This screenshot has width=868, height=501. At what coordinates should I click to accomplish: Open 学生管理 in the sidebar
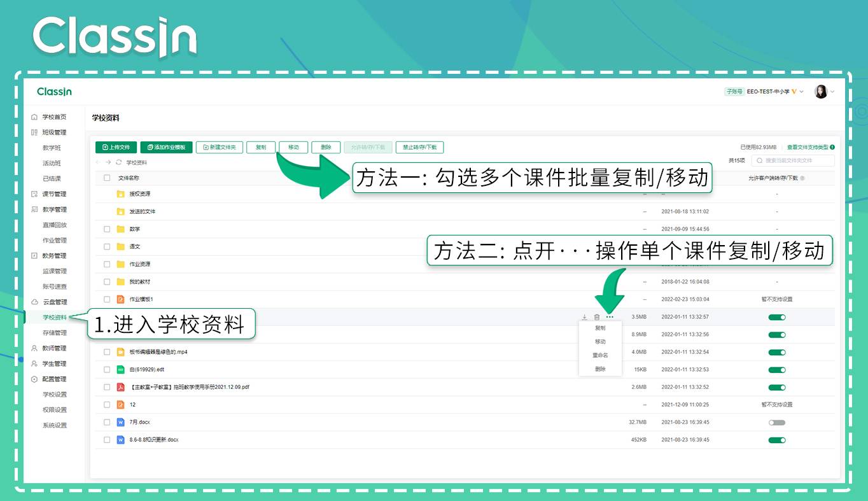click(54, 363)
